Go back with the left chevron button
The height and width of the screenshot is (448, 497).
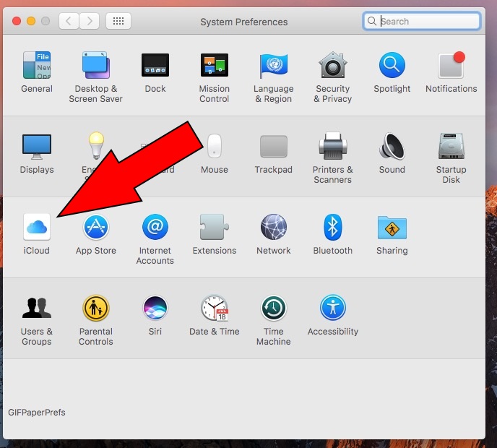[69, 21]
